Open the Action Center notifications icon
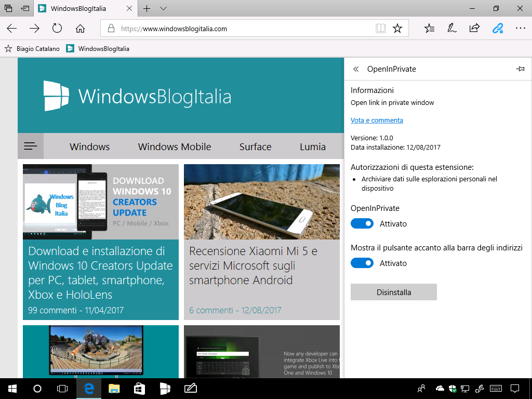The image size is (532, 399). 515,389
